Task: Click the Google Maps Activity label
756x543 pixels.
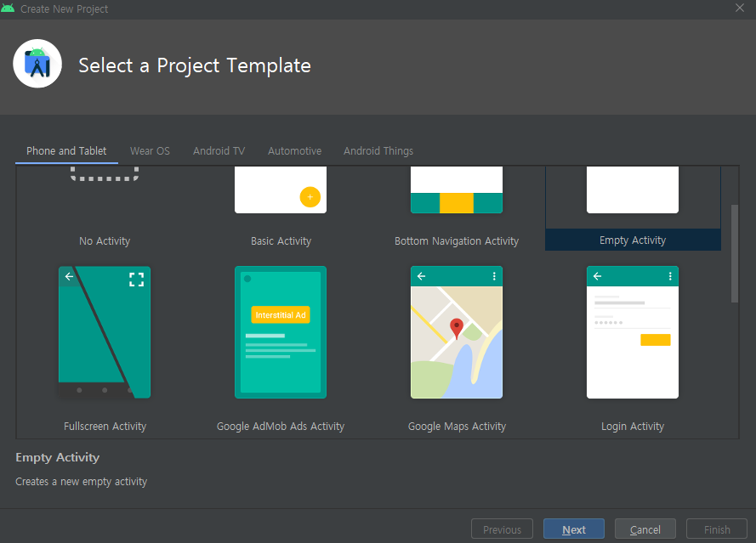Action: pyautogui.click(x=457, y=427)
